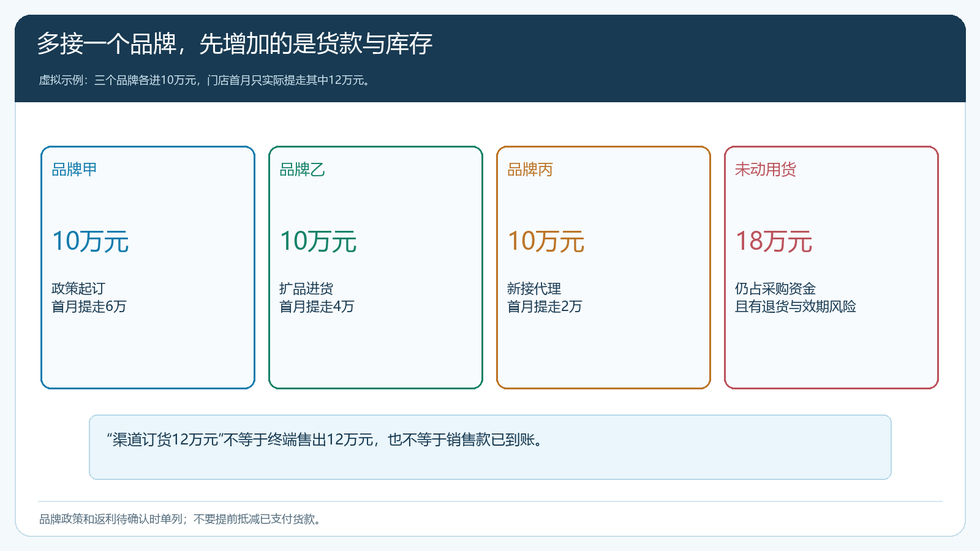Viewport: 980px width, 551px height.
Task: Click the text 仍占采购资金
Action: (x=775, y=288)
